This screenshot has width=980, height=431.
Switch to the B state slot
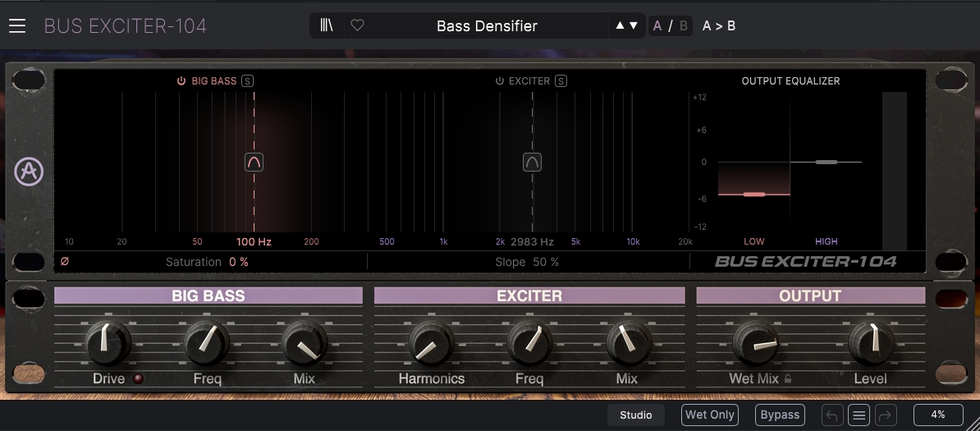[683, 25]
